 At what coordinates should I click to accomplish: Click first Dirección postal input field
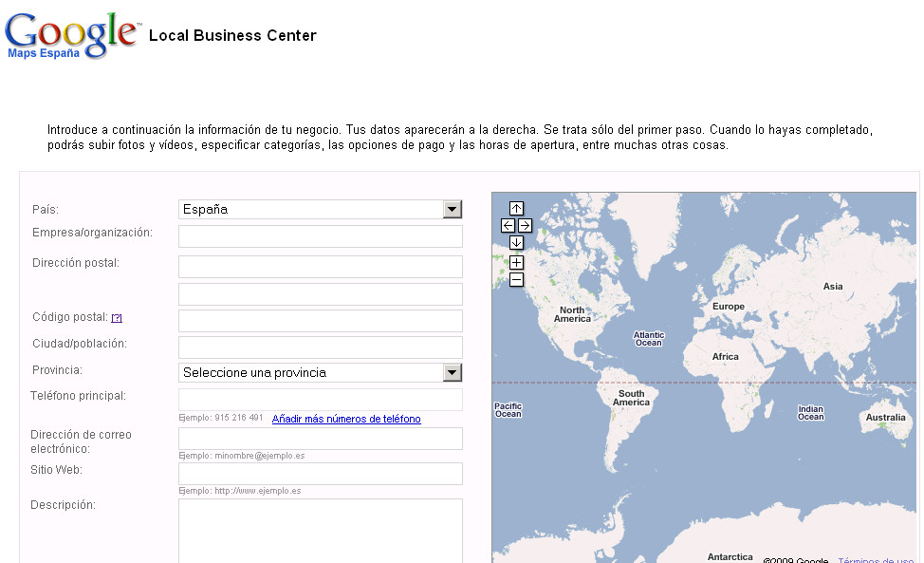pos(320,267)
